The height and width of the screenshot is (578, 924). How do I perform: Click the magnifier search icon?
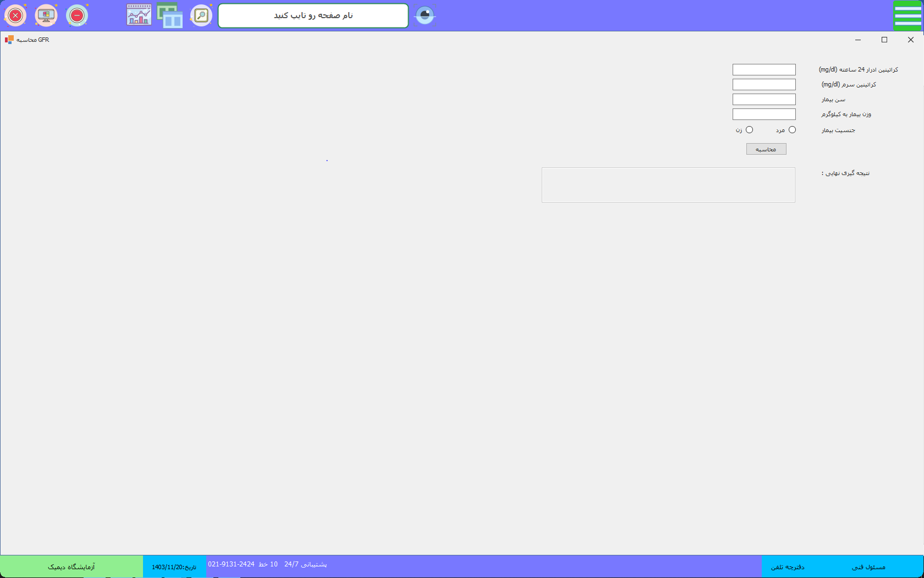pyautogui.click(x=201, y=15)
